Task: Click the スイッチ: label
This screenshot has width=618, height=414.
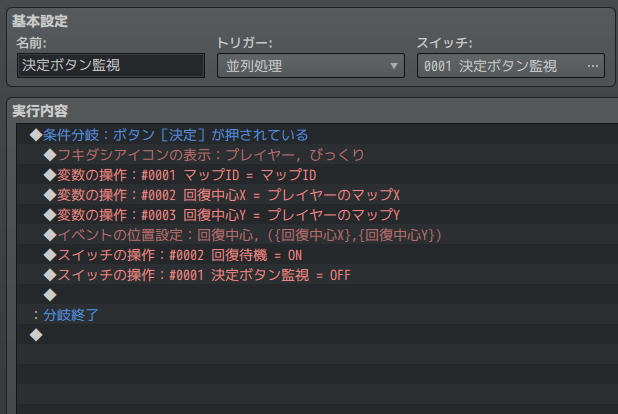Action: [x=445, y=43]
